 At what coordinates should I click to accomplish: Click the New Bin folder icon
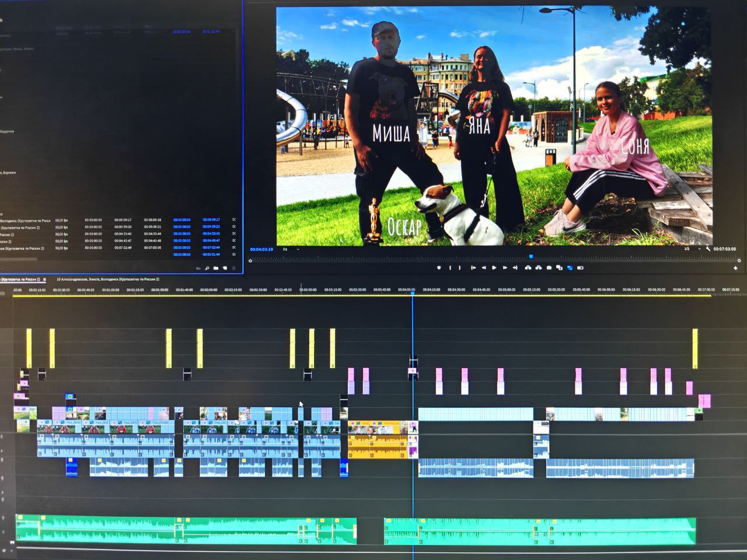[215, 268]
